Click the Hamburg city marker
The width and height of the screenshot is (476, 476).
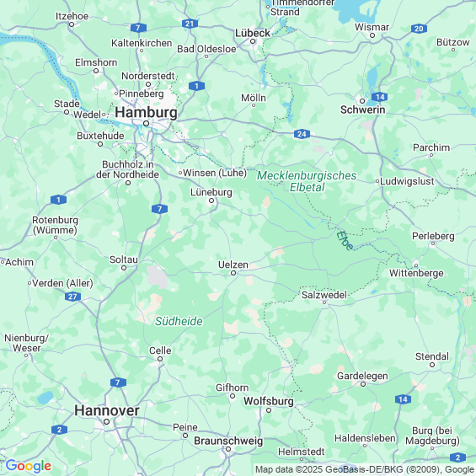point(146,124)
